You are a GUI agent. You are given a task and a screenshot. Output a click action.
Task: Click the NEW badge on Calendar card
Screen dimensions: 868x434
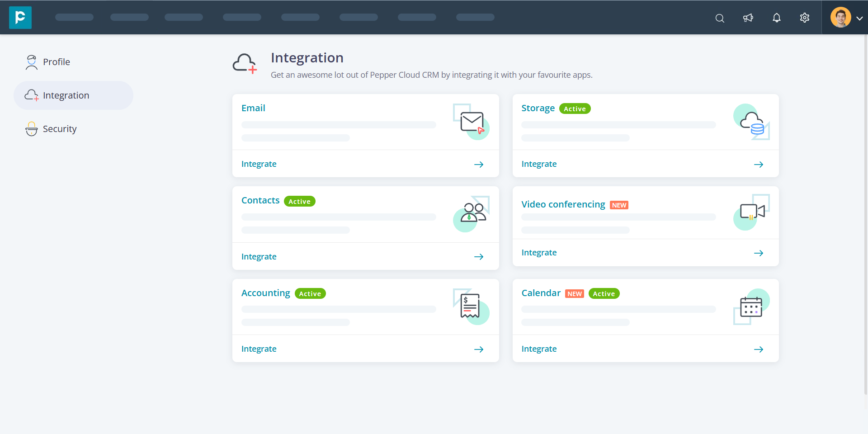575,294
